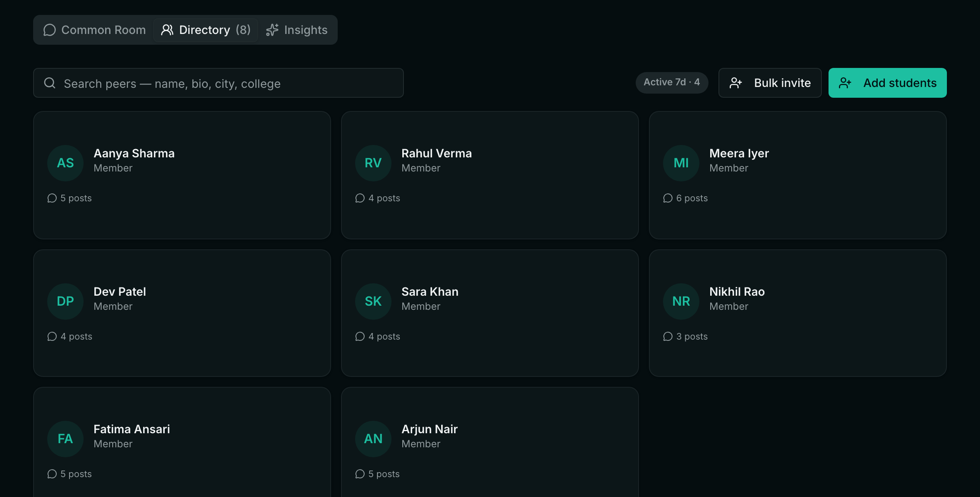Click "5 posts" on Aanya Sharma's card
Screen dimensions: 980x497
[x=76, y=198]
